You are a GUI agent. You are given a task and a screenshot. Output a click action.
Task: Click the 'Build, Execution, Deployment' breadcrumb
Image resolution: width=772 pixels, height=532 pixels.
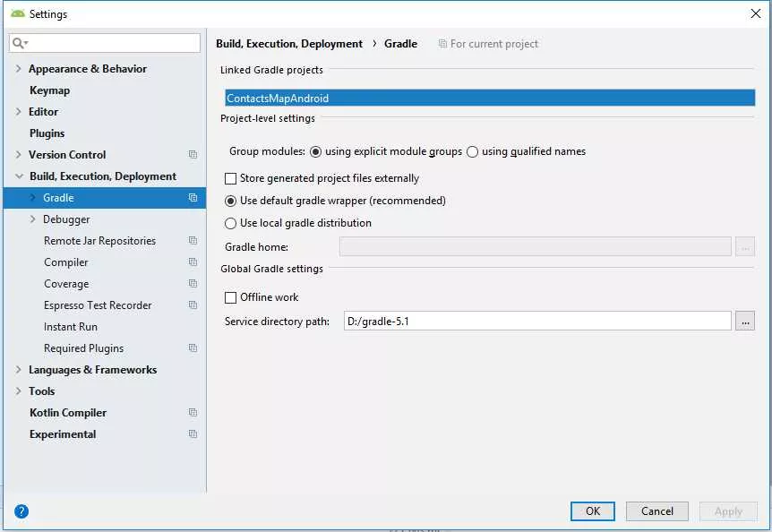pyautogui.click(x=289, y=44)
